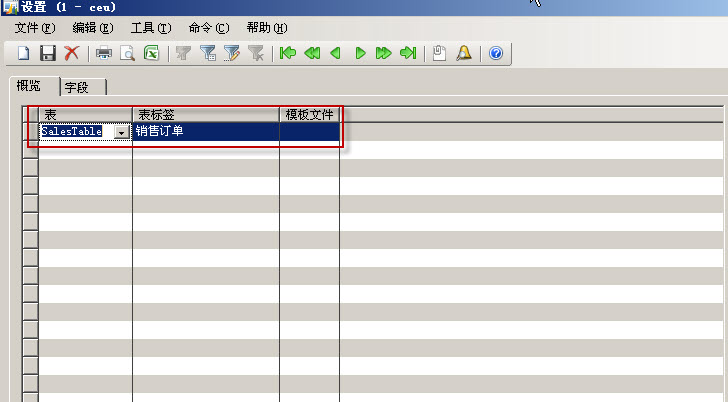Click the first grey filter funnel icon
The height and width of the screenshot is (402, 728).
pyautogui.click(x=184, y=53)
